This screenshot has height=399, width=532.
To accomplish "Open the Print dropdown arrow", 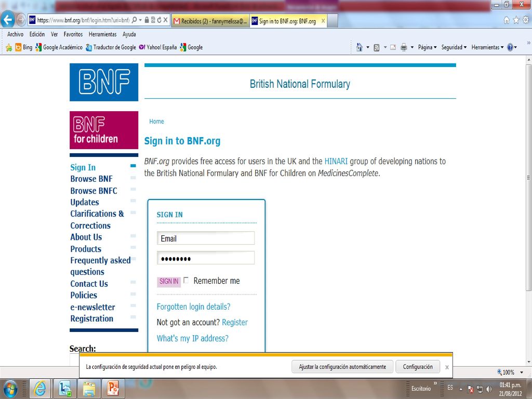I will 412,47.
